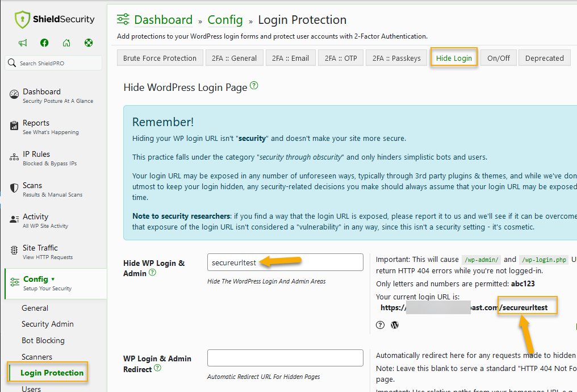Click the Activity user icon
577x392 pixels.
(x=14, y=219)
